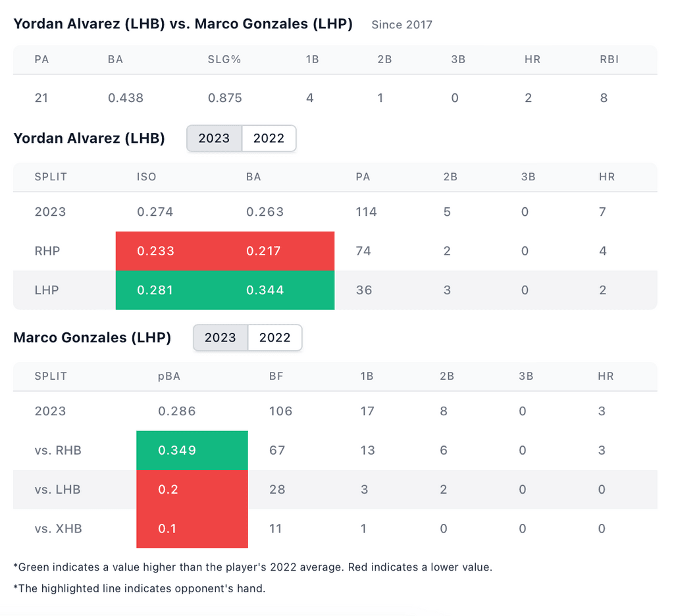Click the RBI column header

coord(609,59)
